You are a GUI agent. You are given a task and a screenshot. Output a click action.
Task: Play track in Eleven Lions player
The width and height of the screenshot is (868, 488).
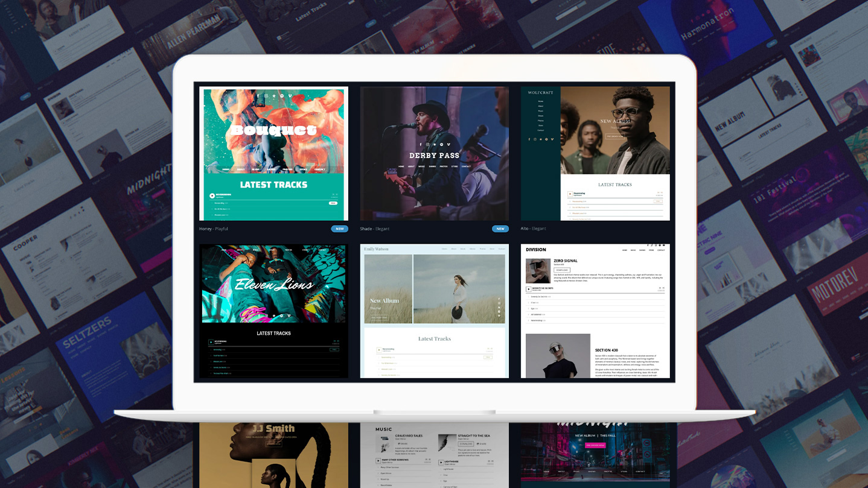[211, 342]
